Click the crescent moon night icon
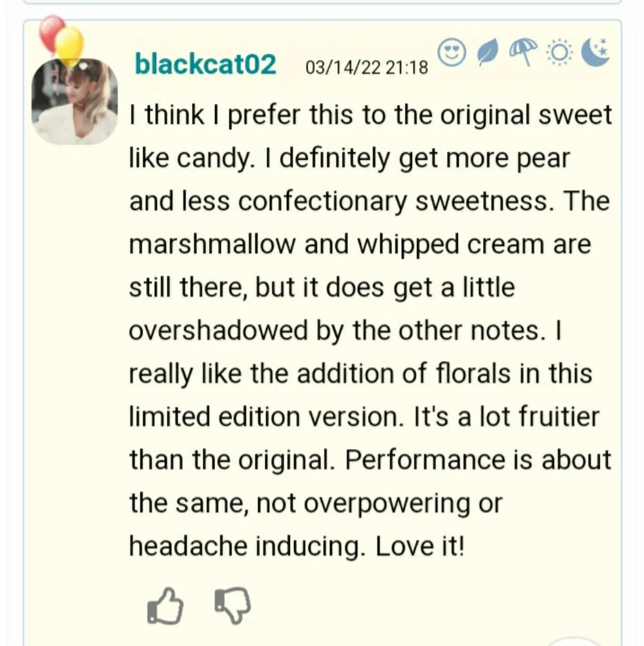Viewport: 644px width, 646px height. coord(595,52)
